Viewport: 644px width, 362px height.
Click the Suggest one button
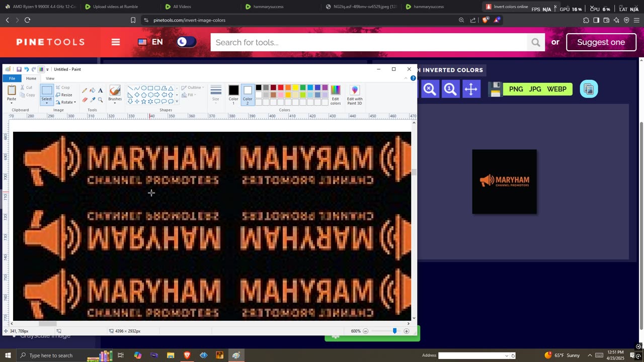(x=601, y=42)
